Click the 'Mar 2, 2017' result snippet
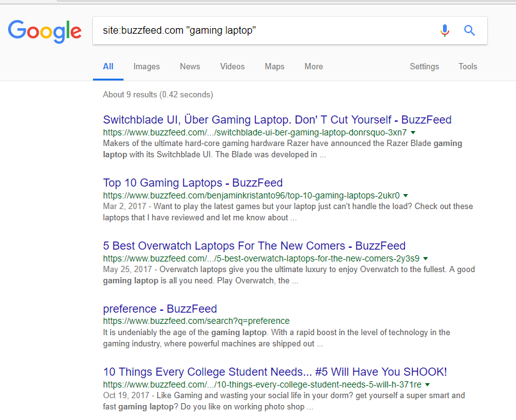516x420 pixels. tap(288, 212)
